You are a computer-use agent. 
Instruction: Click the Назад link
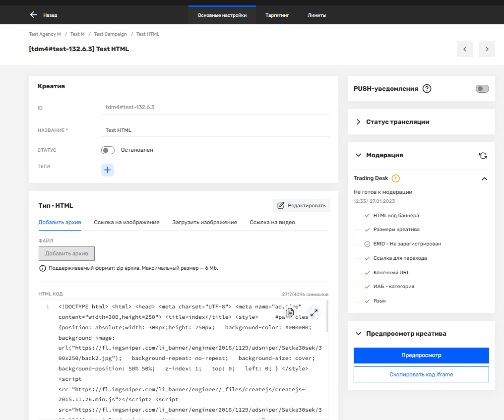pyautogui.click(x=50, y=15)
